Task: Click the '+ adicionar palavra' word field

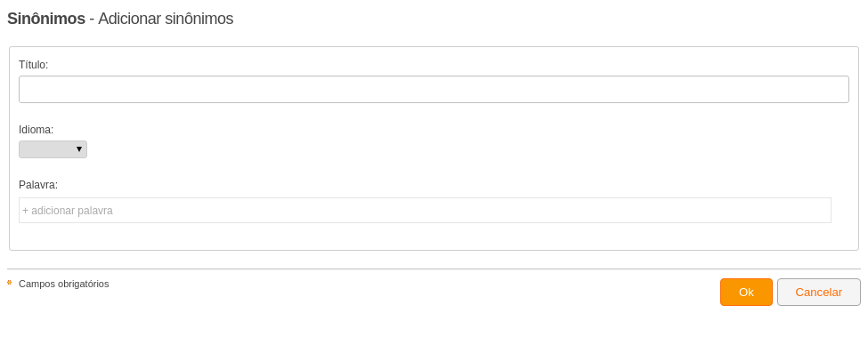Action: [x=426, y=211]
